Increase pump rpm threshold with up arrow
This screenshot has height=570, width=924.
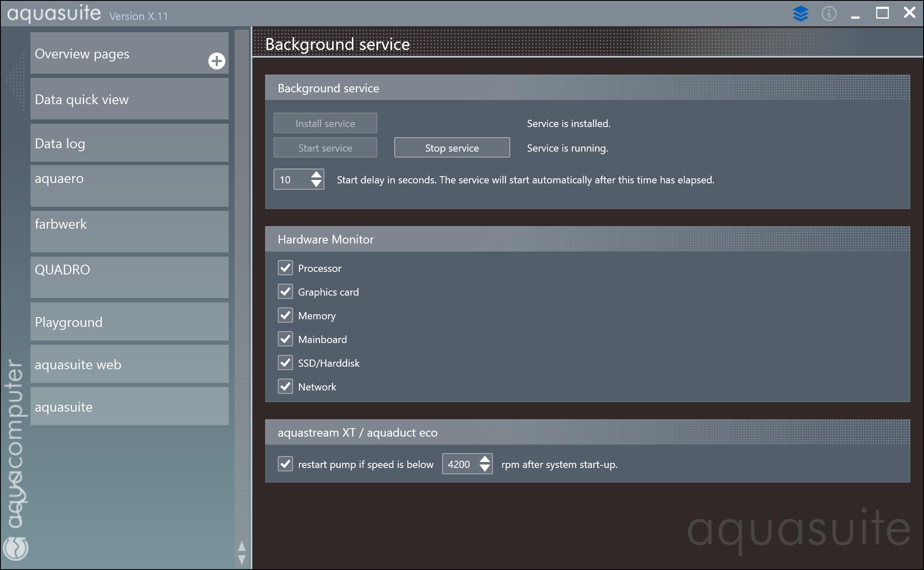pyautogui.click(x=485, y=459)
